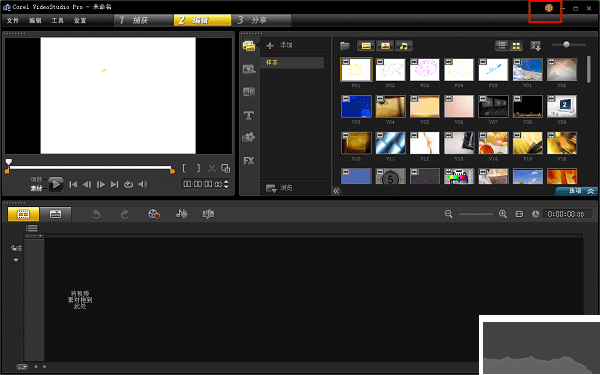Select 项目 (Project) play mode
This screenshot has height=375, width=600.
36,179
